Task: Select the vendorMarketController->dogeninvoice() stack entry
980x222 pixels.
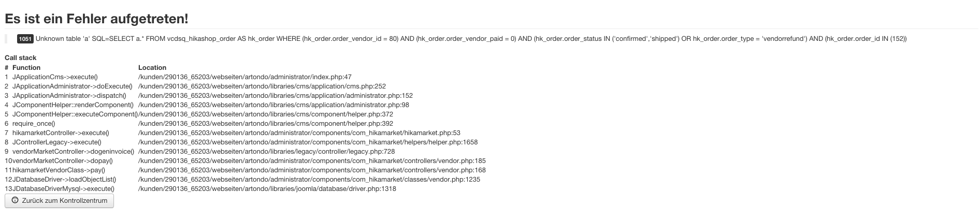Action: [73, 152]
